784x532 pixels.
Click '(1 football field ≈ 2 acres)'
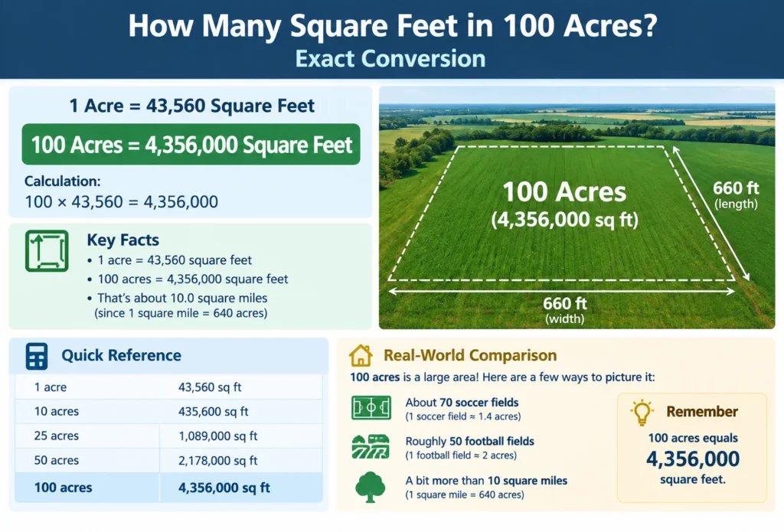pyautogui.click(x=461, y=455)
